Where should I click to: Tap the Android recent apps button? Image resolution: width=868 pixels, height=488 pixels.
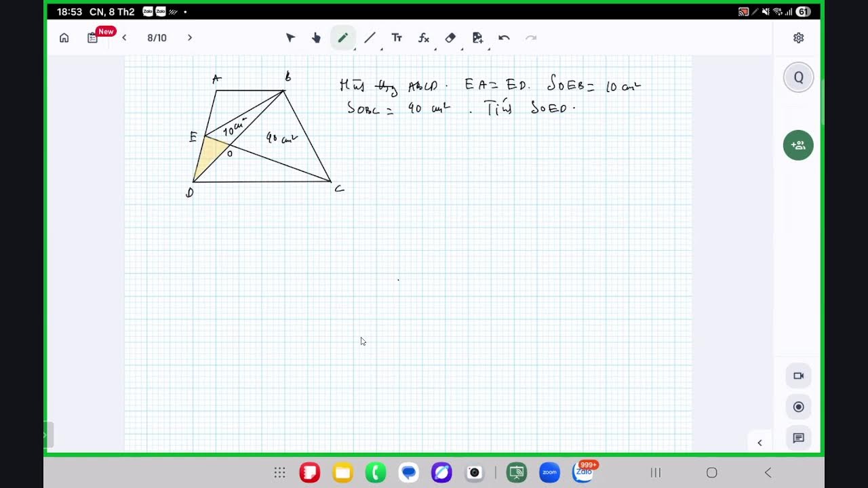click(x=656, y=472)
